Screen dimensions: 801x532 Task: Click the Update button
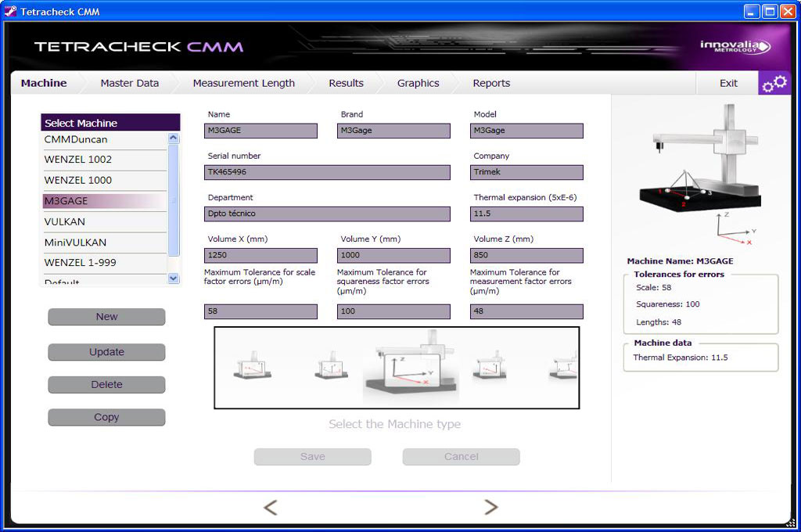[x=106, y=352]
